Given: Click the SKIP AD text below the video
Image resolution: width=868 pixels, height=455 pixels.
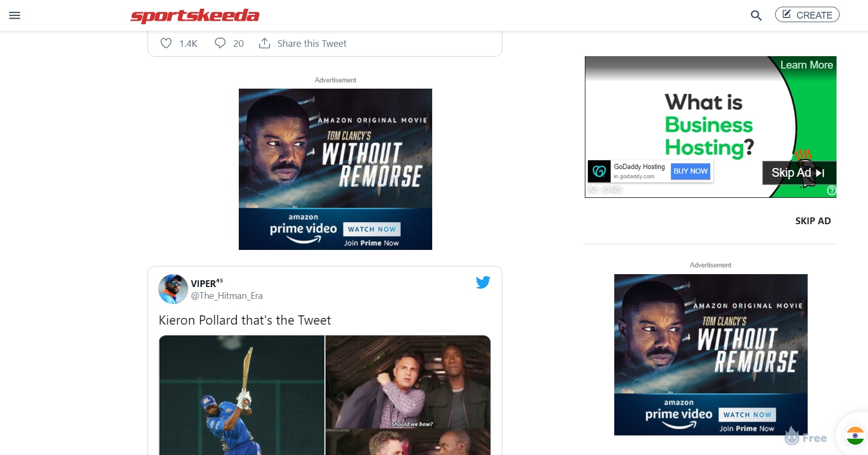Looking at the screenshot, I should pos(813,221).
